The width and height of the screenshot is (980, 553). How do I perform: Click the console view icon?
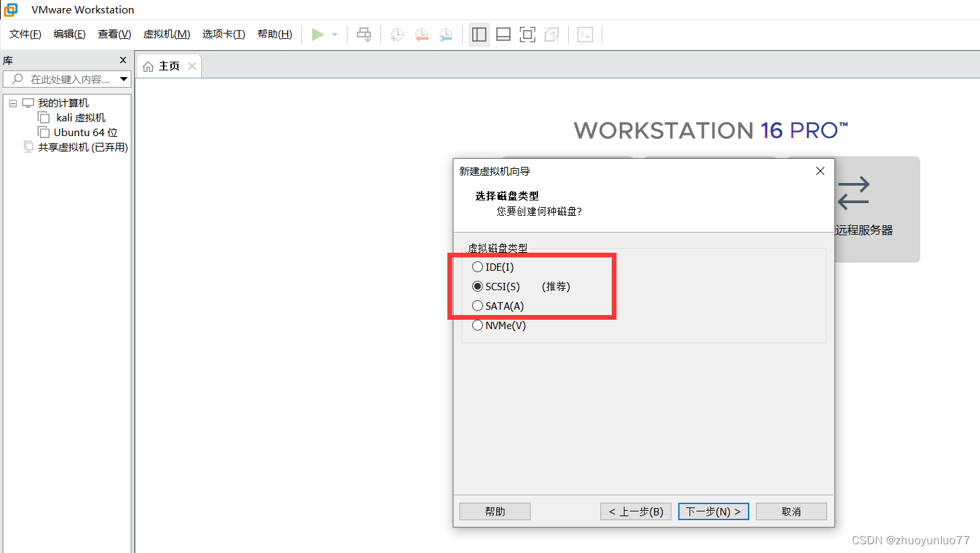tap(585, 35)
